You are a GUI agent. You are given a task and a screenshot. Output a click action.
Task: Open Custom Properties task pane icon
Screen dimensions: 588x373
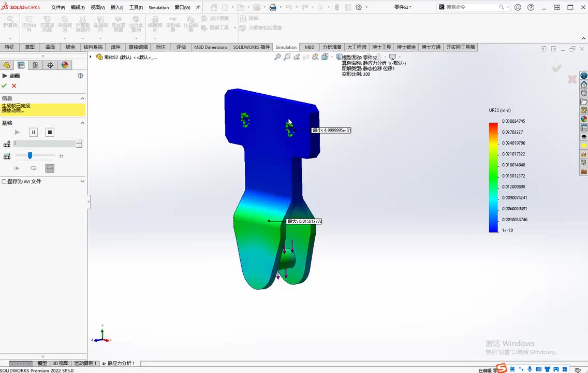pyautogui.click(x=584, y=128)
